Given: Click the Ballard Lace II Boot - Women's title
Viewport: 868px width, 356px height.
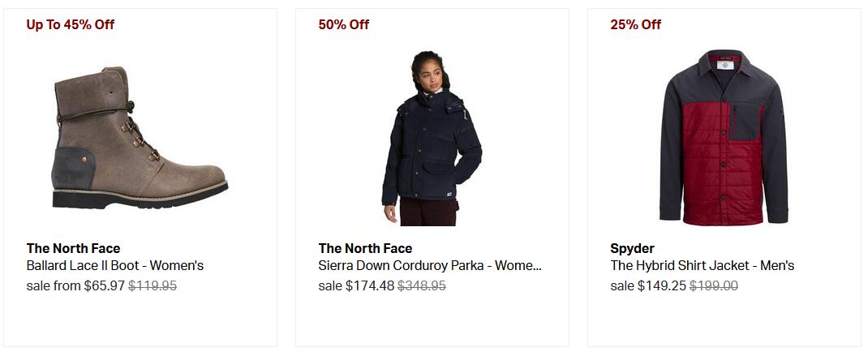Looking at the screenshot, I should 115,266.
